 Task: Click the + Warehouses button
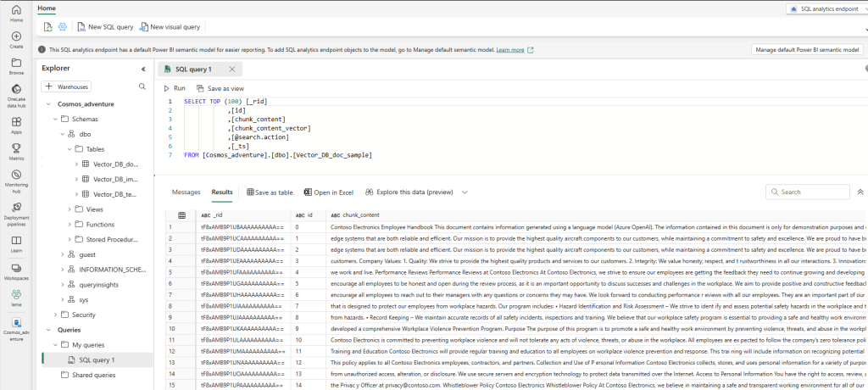(66, 86)
